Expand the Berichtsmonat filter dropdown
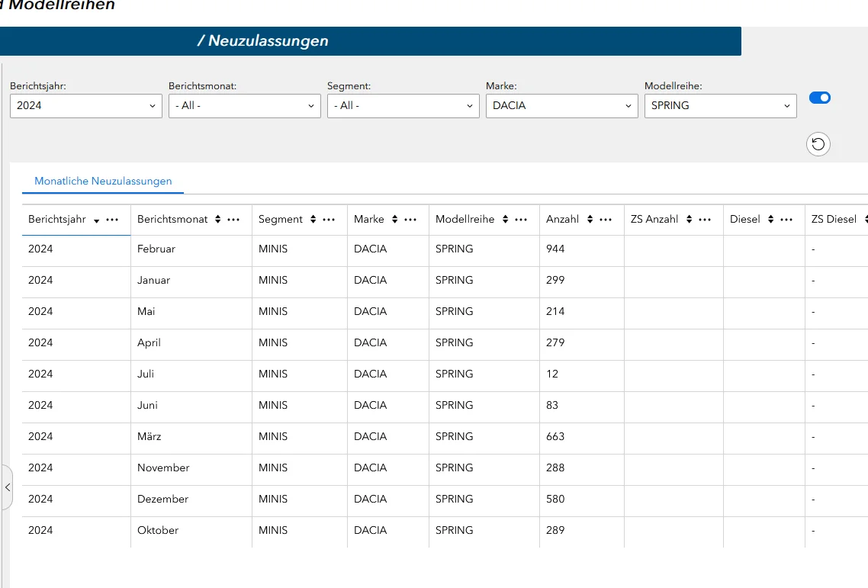Viewport: 868px width, 588px height. (x=245, y=106)
